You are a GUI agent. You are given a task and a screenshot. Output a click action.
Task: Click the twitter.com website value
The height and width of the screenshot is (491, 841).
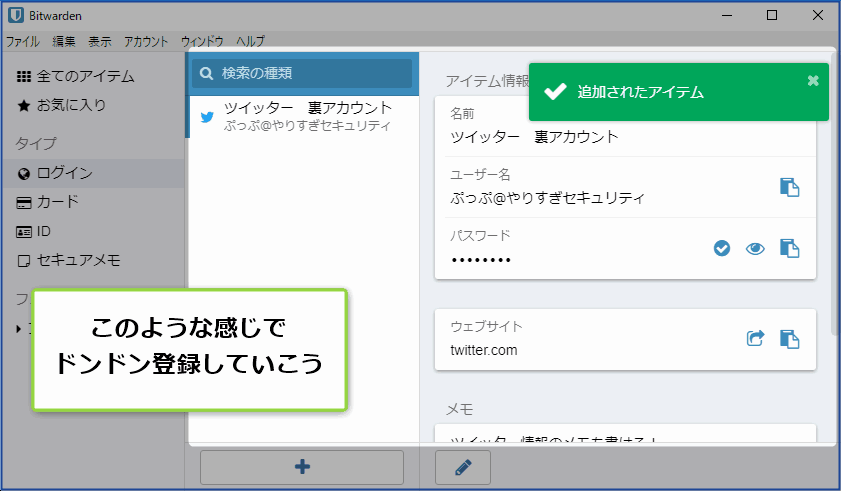pyautogui.click(x=484, y=350)
